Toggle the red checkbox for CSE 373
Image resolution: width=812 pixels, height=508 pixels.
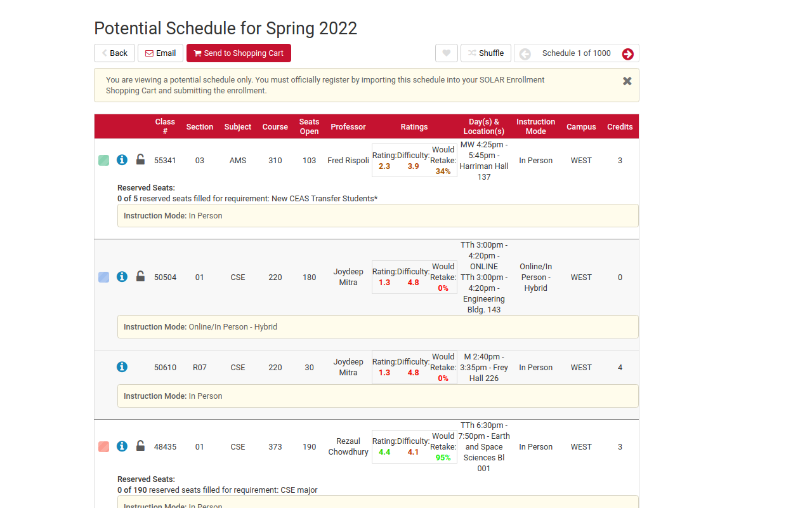coord(103,446)
